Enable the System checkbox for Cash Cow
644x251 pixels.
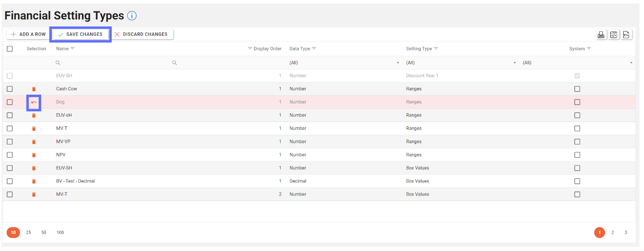pos(577,89)
